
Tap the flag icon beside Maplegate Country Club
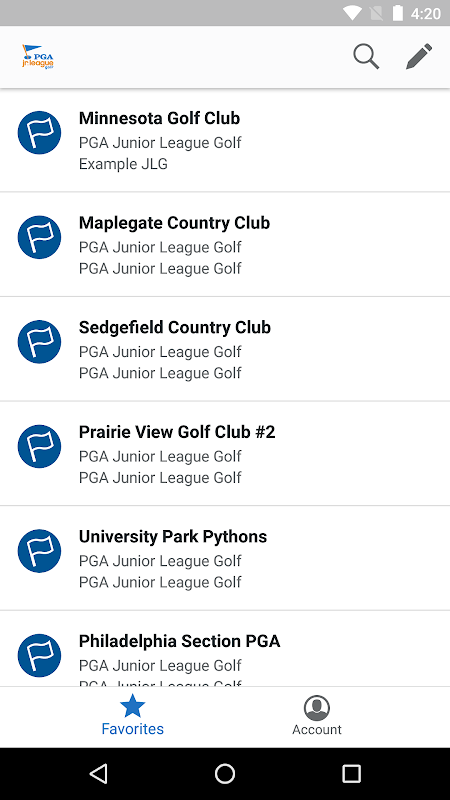pyautogui.click(x=39, y=237)
